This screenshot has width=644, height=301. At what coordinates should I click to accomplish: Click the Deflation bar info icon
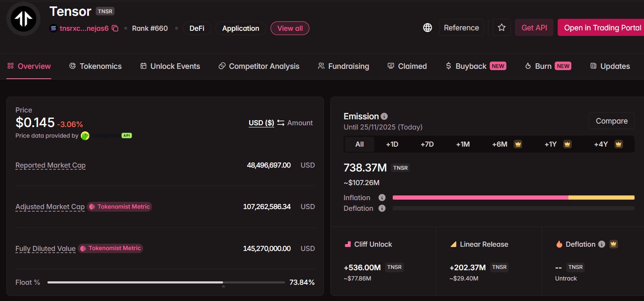[x=382, y=208]
